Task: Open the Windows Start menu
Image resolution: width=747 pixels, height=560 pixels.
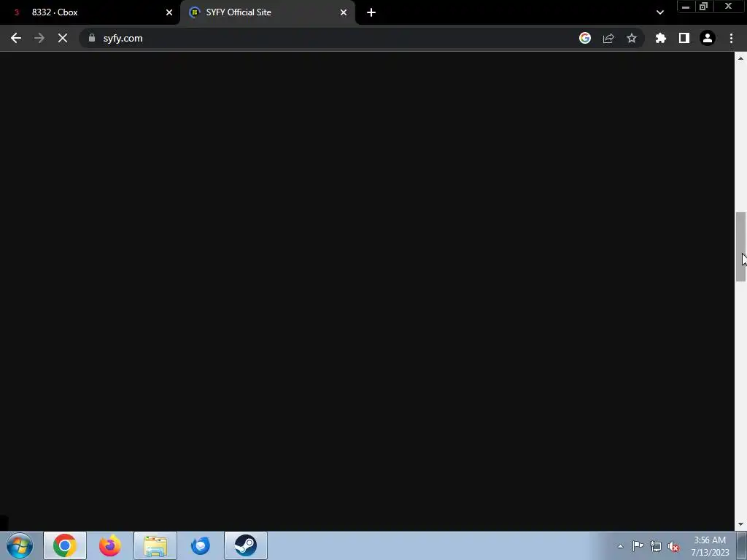Action: pyautogui.click(x=20, y=545)
